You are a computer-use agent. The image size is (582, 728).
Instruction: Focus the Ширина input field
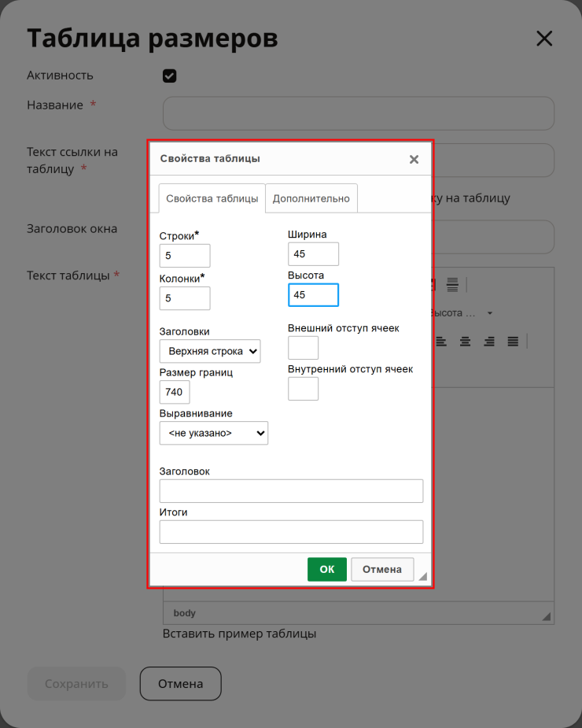tap(313, 254)
